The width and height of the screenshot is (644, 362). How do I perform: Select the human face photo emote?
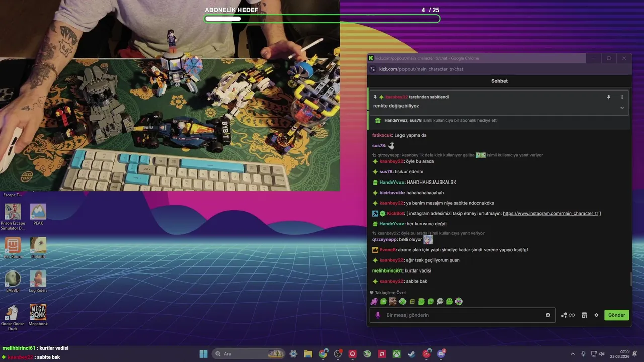pos(393,302)
